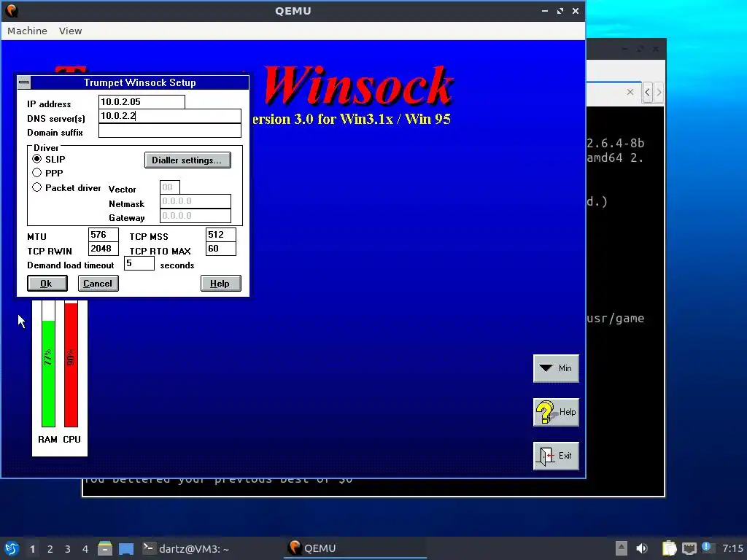The image size is (747, 560).
Task: Switch to workspace 3
Action: tap(68, 549)
